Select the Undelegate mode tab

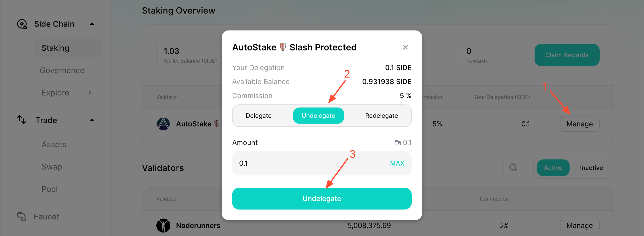point(318,116)
